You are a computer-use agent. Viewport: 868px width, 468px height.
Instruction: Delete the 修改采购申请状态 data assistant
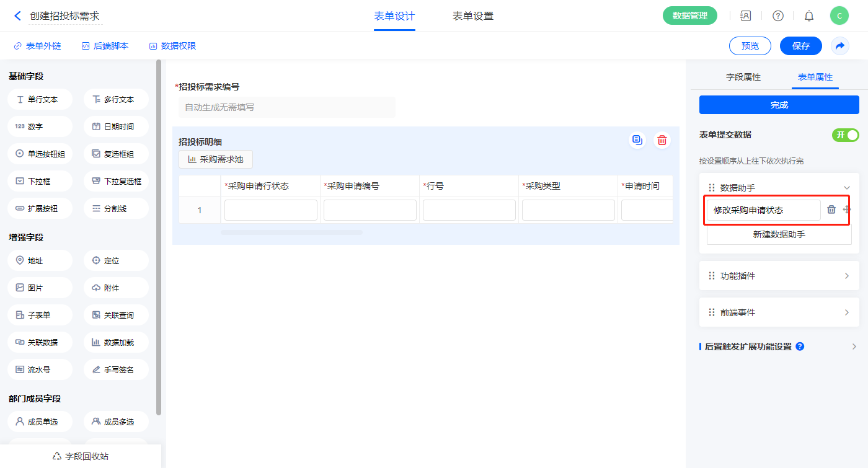point(831,210)
